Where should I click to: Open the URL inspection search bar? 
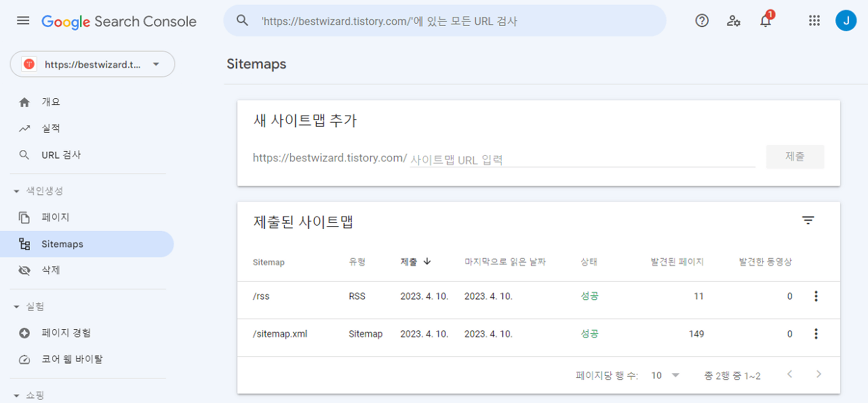[444, 20]
